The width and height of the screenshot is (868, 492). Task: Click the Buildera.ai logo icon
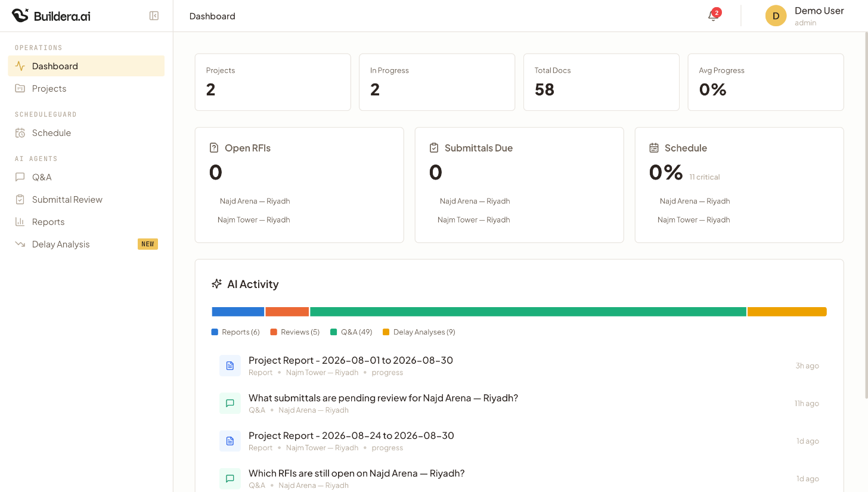(x=20, y=16)
